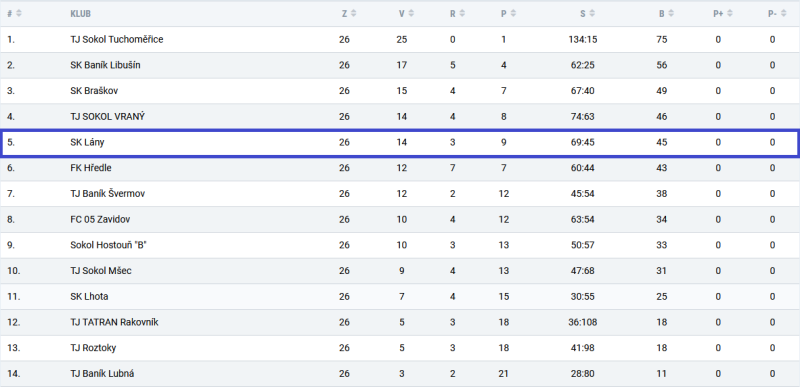Open TJ Sokol Tuchoměřice club row
800x387 pixels.
pyautogui.click(x=400, y=39)
